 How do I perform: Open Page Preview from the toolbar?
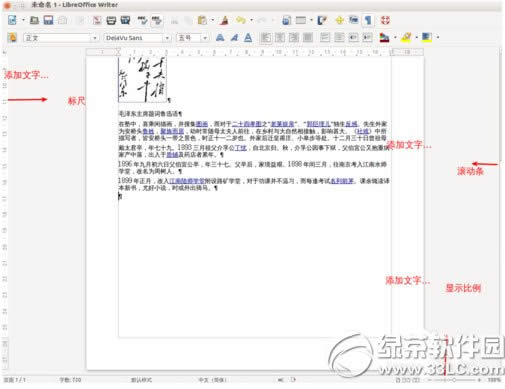[x=125, y=20]
